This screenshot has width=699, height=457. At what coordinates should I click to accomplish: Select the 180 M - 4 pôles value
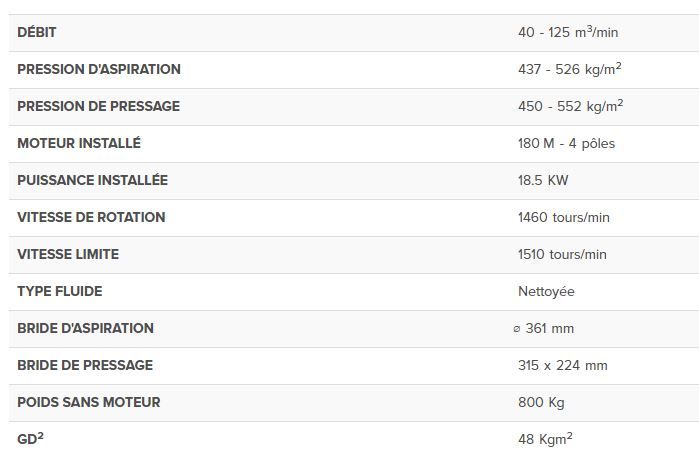pos(566,144)
